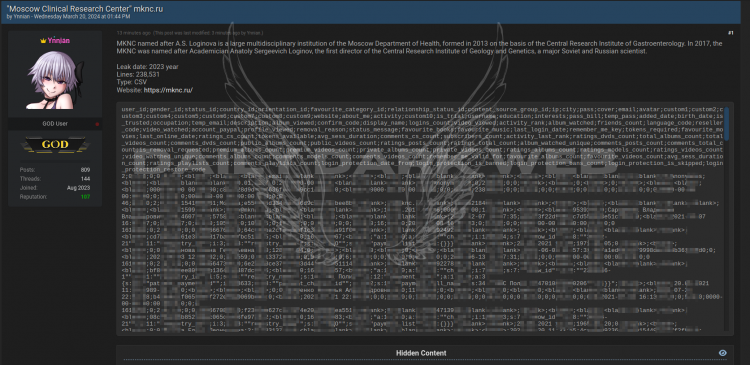The width and height of the screenshot is (750, 365).
Task: Open the https://mknc.ru/ website link
Action: 168,90
